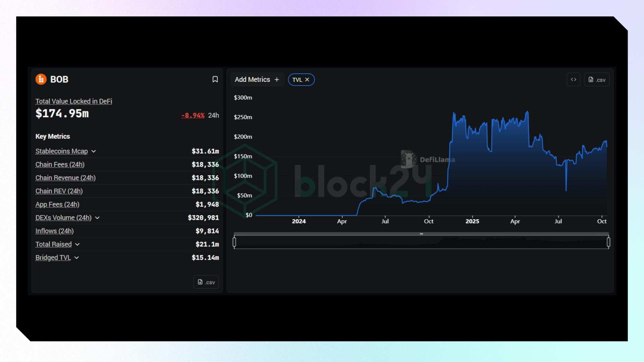The image size is (644, 362).
Task: Click right handle of chart range slider
Action: click(x=608, y=242)
